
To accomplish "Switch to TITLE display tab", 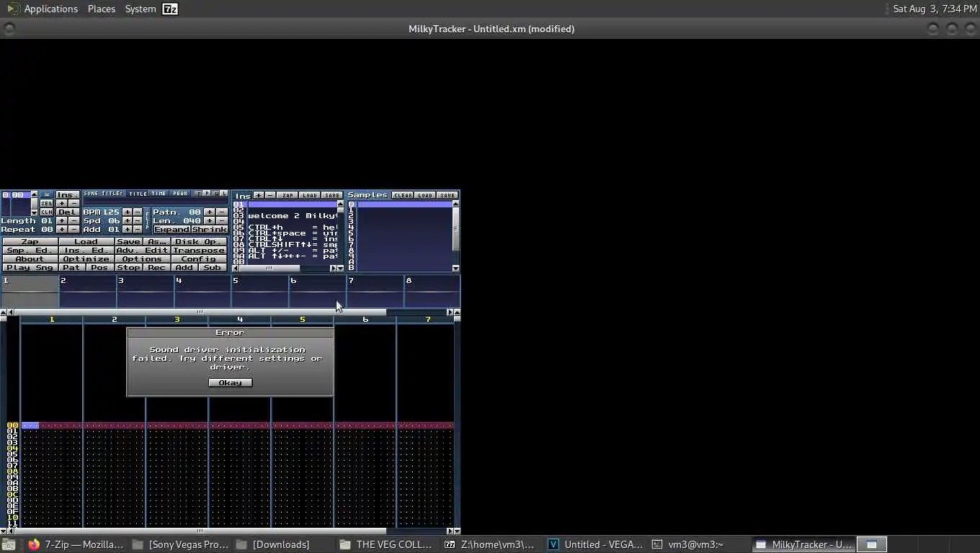I will pos(138,194).
